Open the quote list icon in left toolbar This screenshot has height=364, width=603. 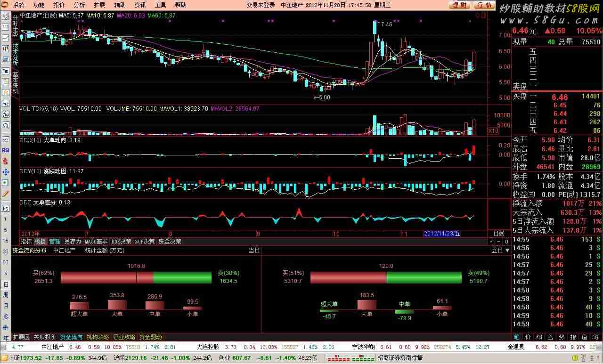pos(6,17)
